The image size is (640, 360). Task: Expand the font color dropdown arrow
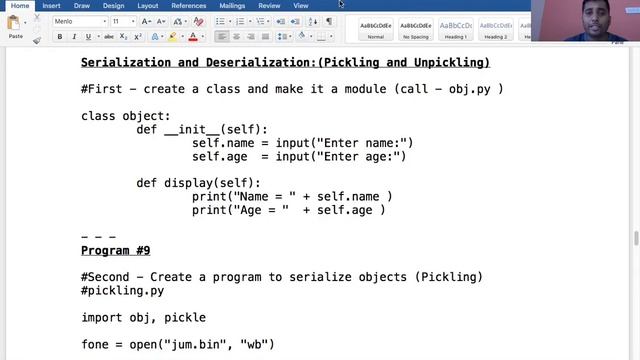[x=203, y=37]
